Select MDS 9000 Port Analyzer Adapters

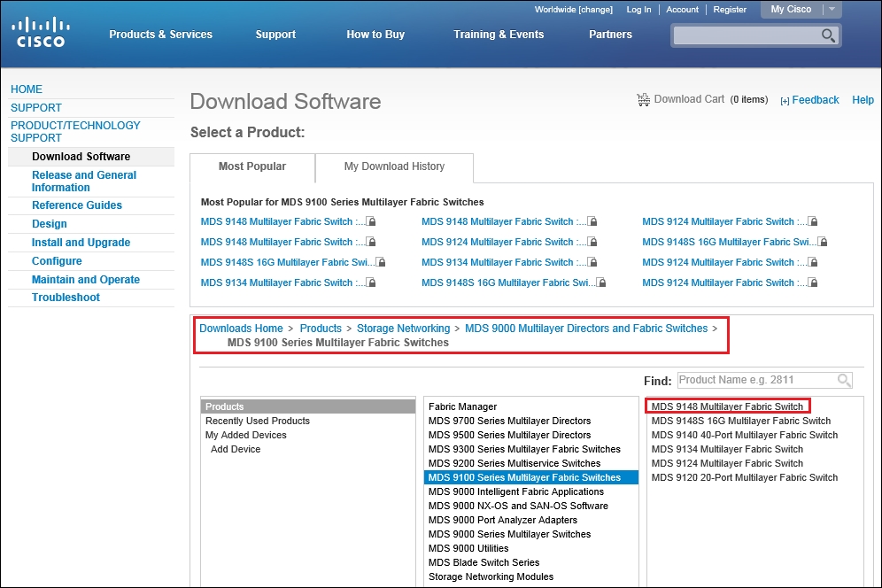502,520
